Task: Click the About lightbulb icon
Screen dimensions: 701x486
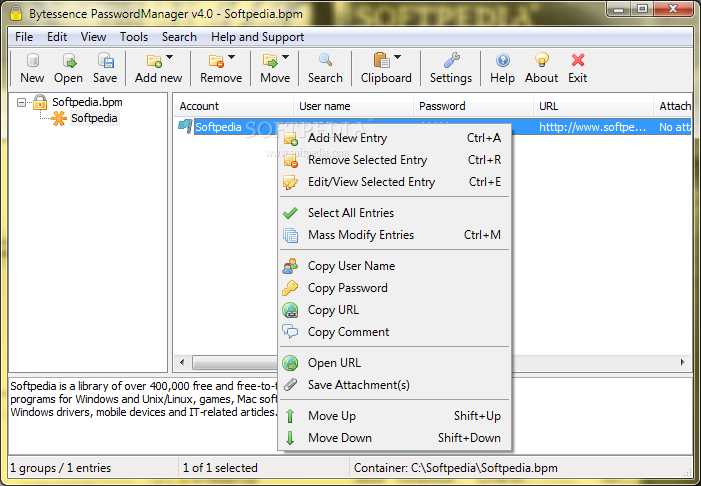Action: point(541,60)
